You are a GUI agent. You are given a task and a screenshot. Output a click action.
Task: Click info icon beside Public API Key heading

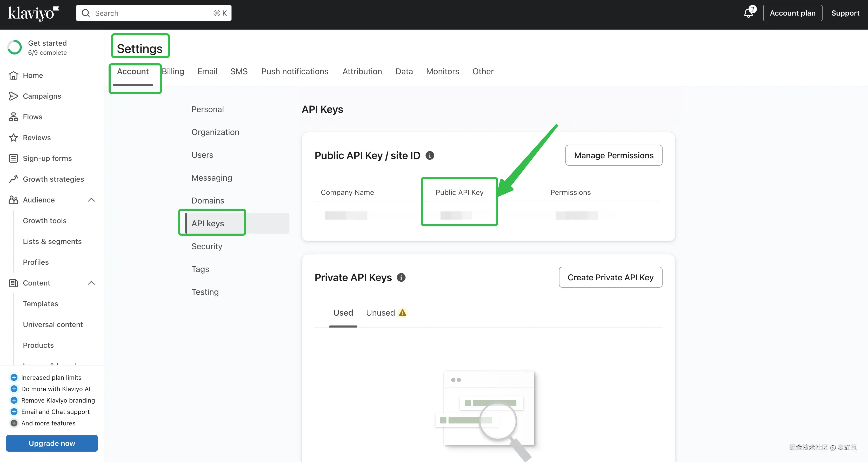coord(430,155)
